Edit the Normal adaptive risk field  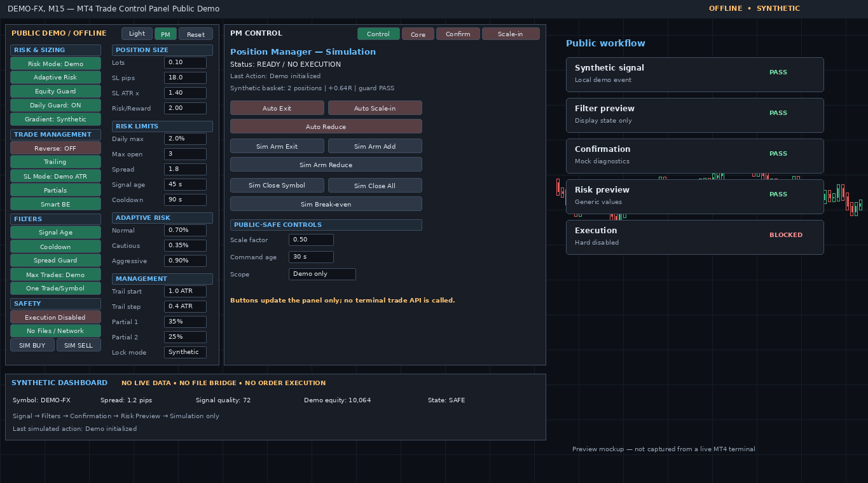185,230
